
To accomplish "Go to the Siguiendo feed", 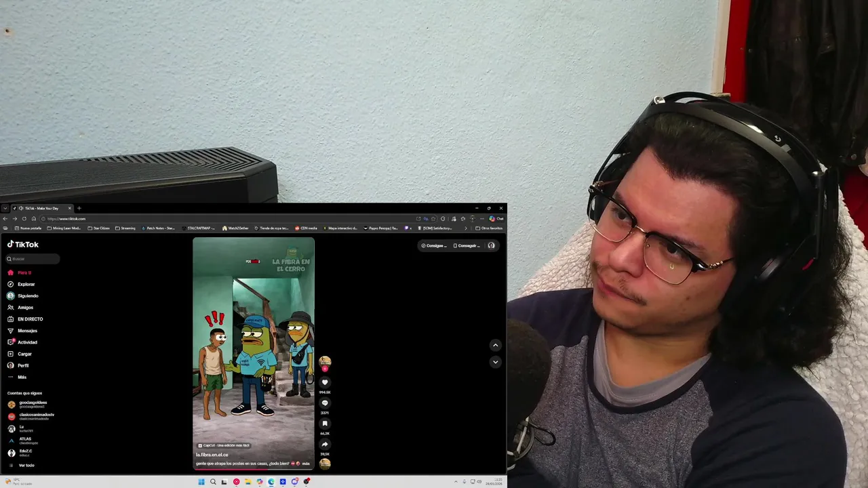I will point(23,296).
